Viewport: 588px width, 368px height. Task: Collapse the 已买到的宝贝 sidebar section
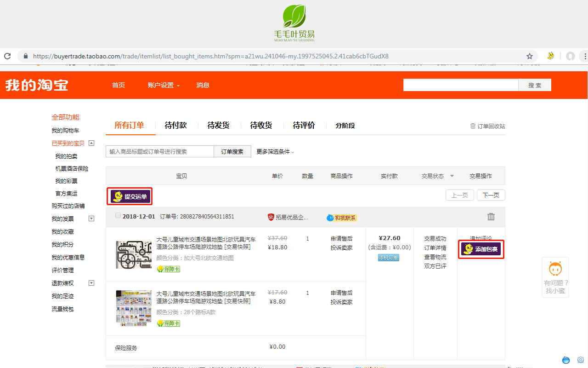tap(91, 143)
